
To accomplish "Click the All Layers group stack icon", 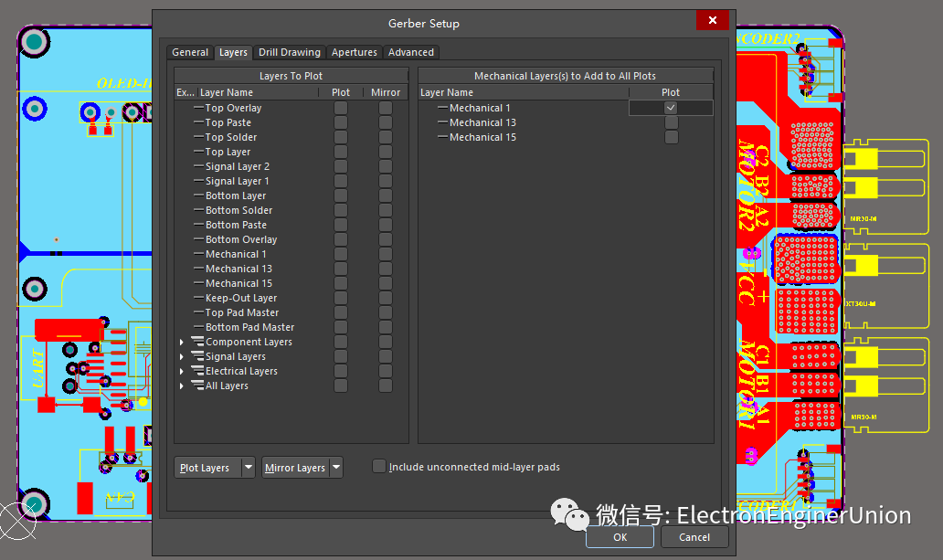I will (x=196, y=386).
